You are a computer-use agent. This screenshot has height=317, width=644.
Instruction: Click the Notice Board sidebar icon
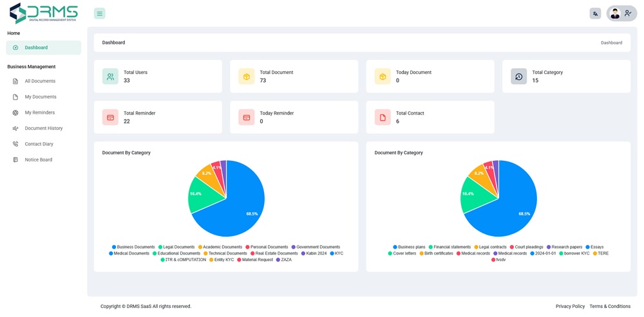[15, 160]
